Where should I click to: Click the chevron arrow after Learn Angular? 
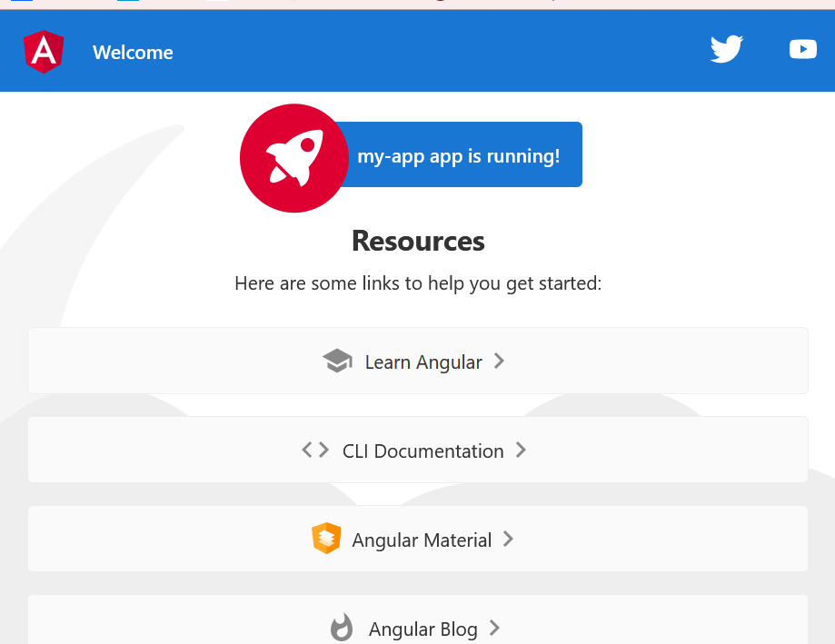coord(499,361)
